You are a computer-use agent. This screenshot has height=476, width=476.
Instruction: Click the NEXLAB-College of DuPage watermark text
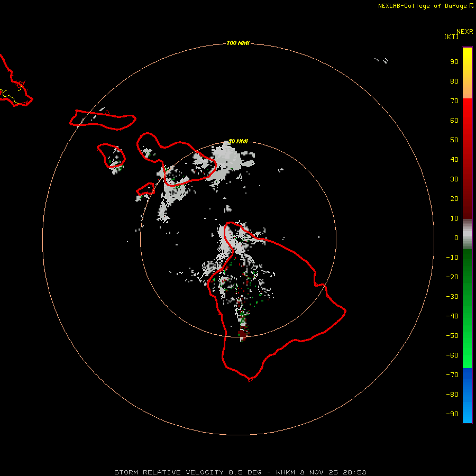coord(426,6)
